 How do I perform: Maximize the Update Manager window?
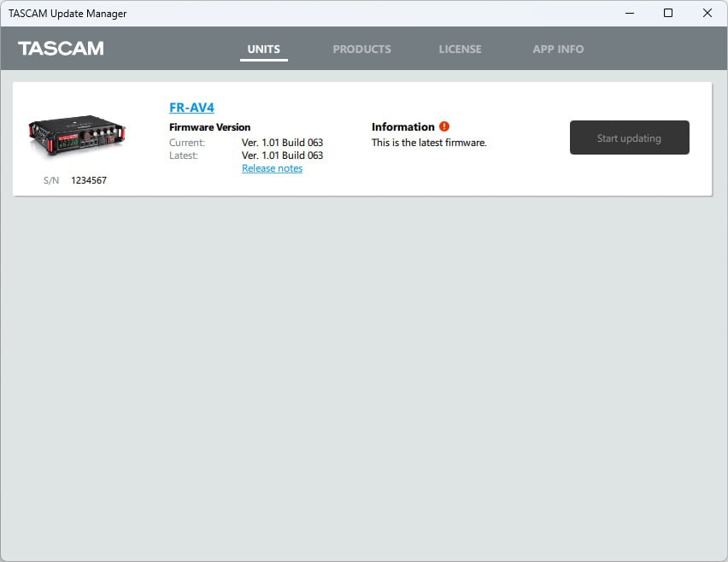pyautogui.click(x=668, y=13)
